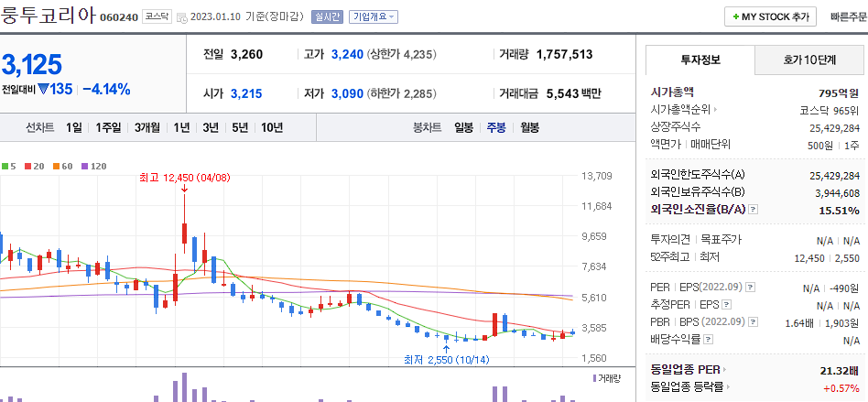Screen dimensions: 868x402
Task: Click the 동일업종 등락률 link
Action: (687, 386)
